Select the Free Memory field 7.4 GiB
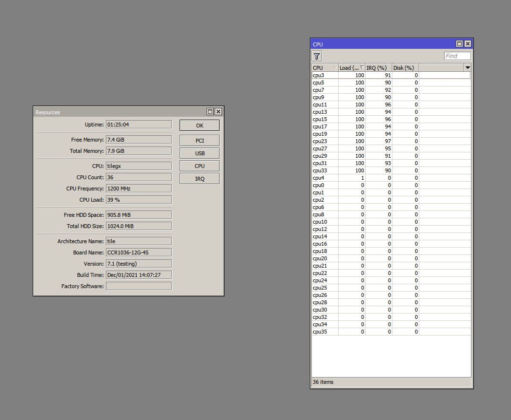511x420 pixels. (139, 140)
